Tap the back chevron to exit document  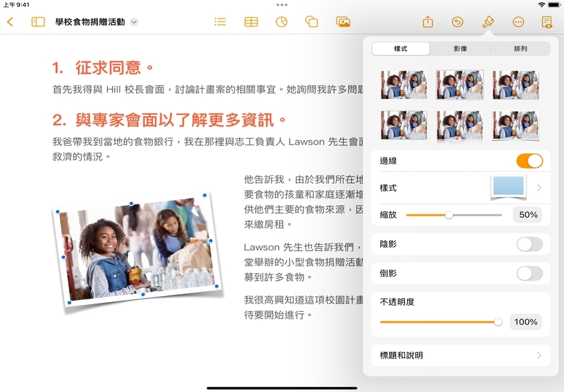pos(10,22)
